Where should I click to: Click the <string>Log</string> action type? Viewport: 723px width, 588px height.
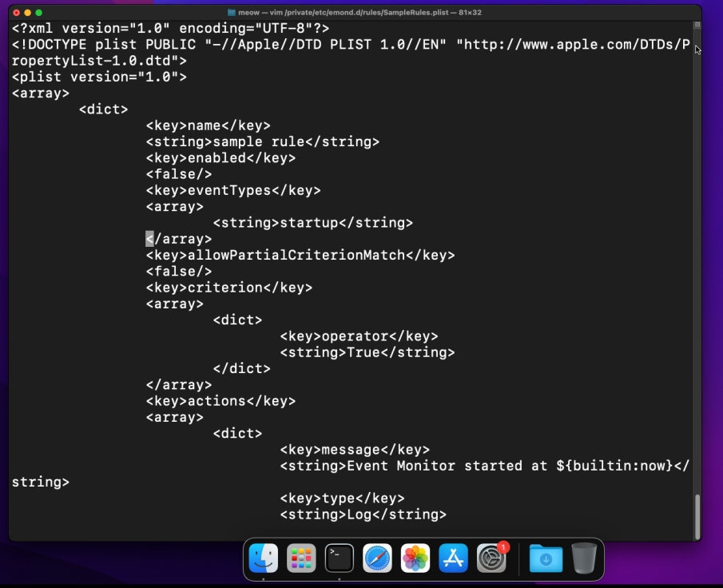tap(363, 514)
